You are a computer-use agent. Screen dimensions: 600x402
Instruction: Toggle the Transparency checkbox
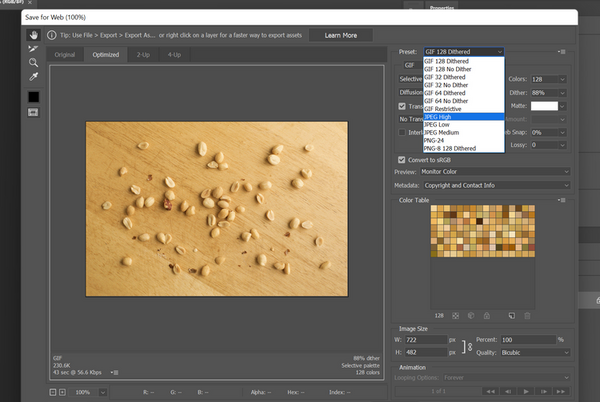pyautogui.click(x=402, y=106)
